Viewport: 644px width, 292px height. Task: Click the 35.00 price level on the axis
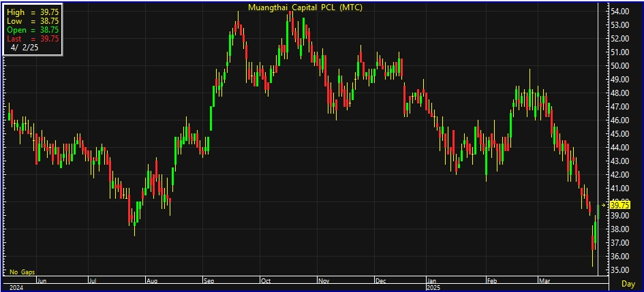tap(619, 270)
